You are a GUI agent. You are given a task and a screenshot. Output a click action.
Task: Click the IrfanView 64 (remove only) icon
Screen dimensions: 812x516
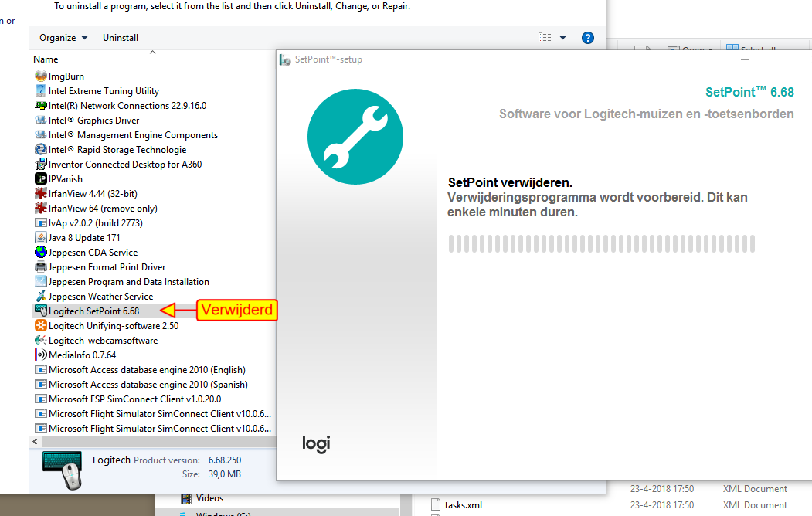click(x=40, y=208)
